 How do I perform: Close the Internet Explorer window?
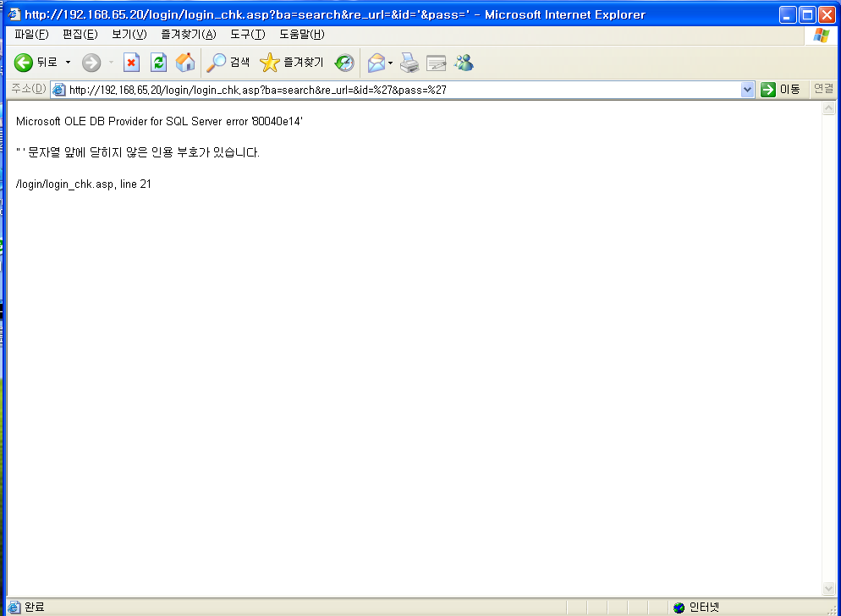[827, 15]
